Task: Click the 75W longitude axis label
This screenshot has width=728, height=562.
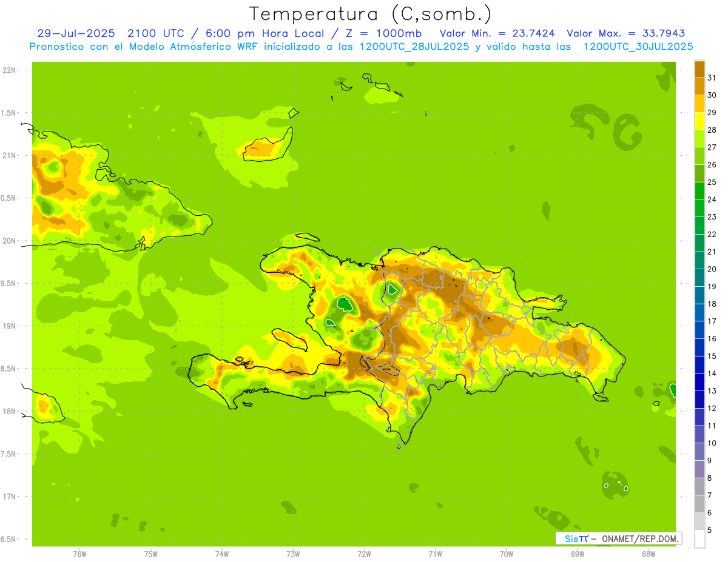Action: [x=150, y=554]
